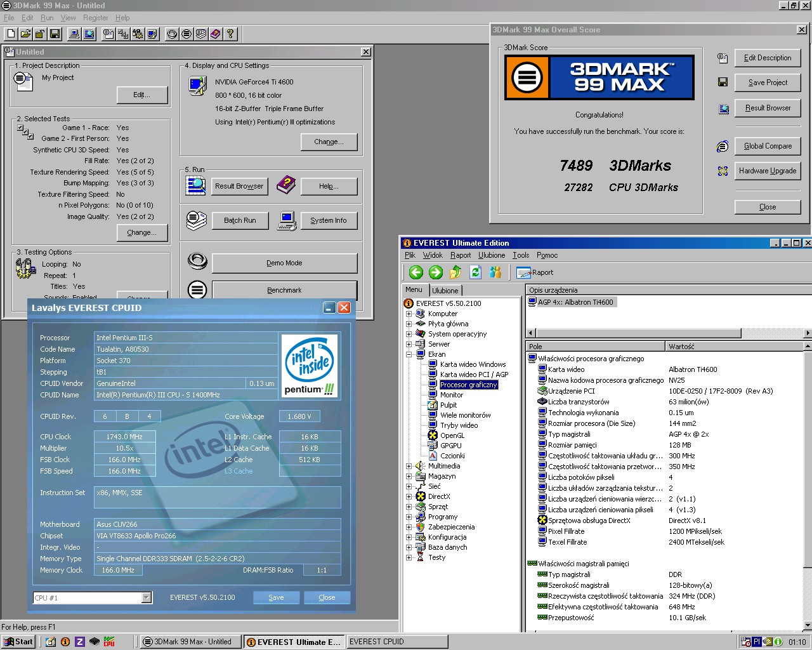Expand the Magazyn tree node

click(409, 476)
